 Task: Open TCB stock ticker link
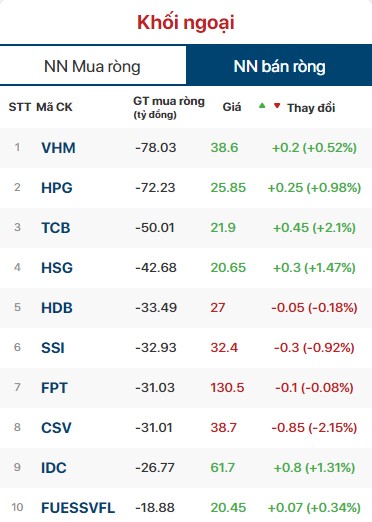tap(56, 228)
